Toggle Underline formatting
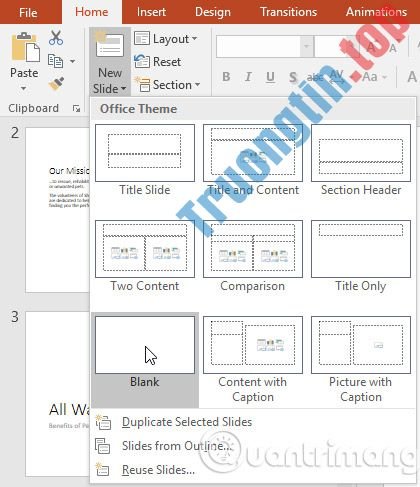420x487 pixels. 270,77
